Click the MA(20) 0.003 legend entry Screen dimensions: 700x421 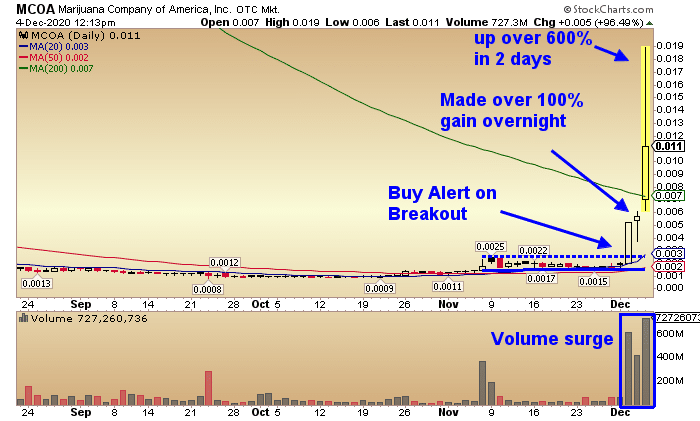pyautogui.click(x=54, y=46)
